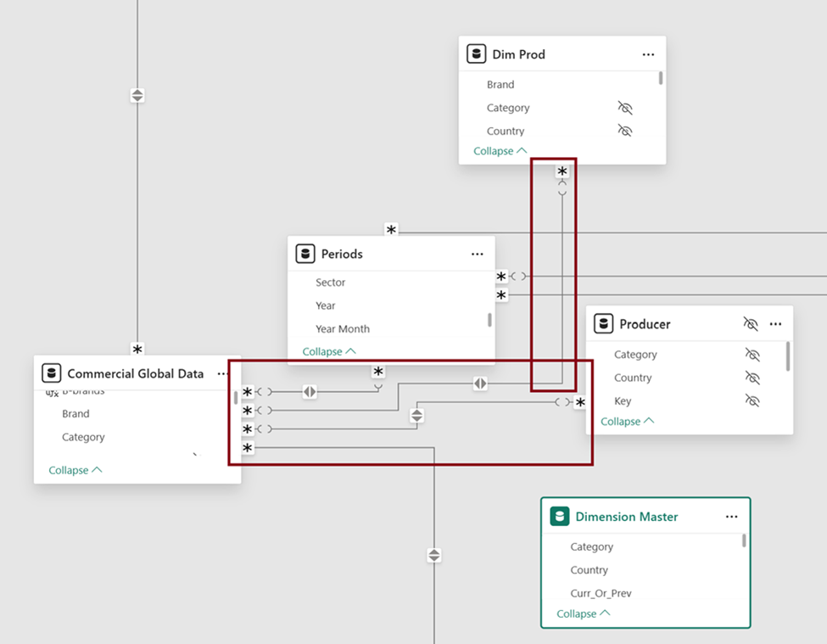Click the Dim Prod table database icon
The image size is (827, 644).
click(x=476, y=53)
